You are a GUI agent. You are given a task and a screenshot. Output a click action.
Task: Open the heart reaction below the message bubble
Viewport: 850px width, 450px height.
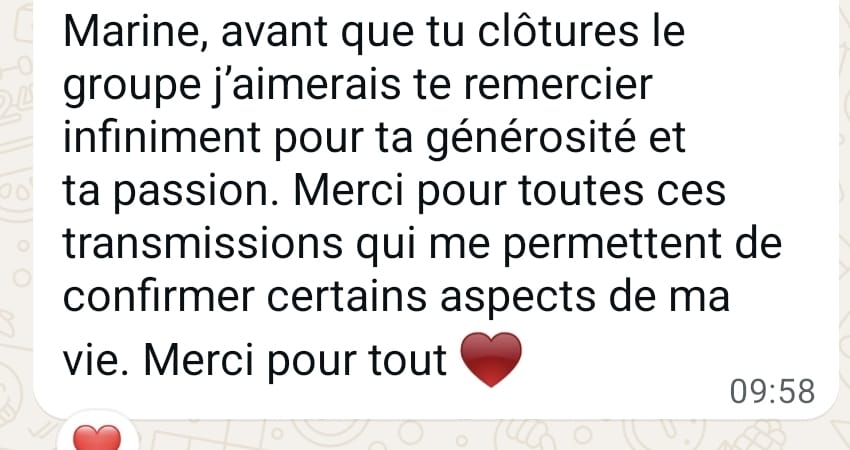click(97, 437)
